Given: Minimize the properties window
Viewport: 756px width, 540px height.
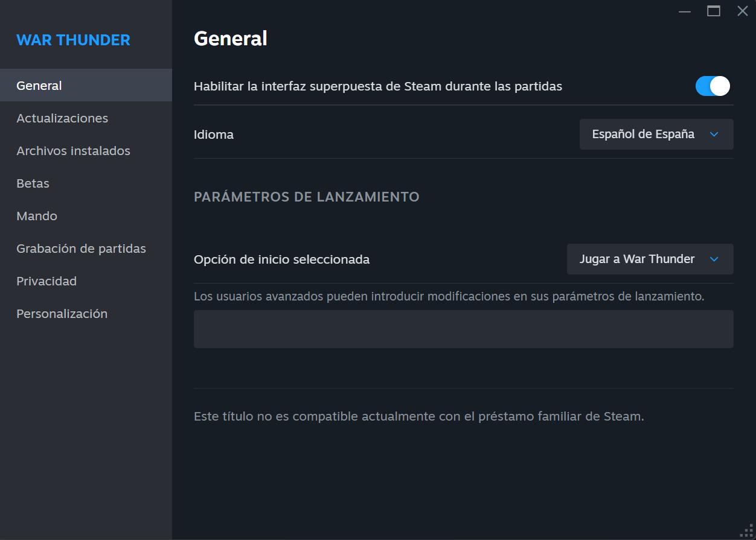Looking at the screenshot, I should point(685,11).
